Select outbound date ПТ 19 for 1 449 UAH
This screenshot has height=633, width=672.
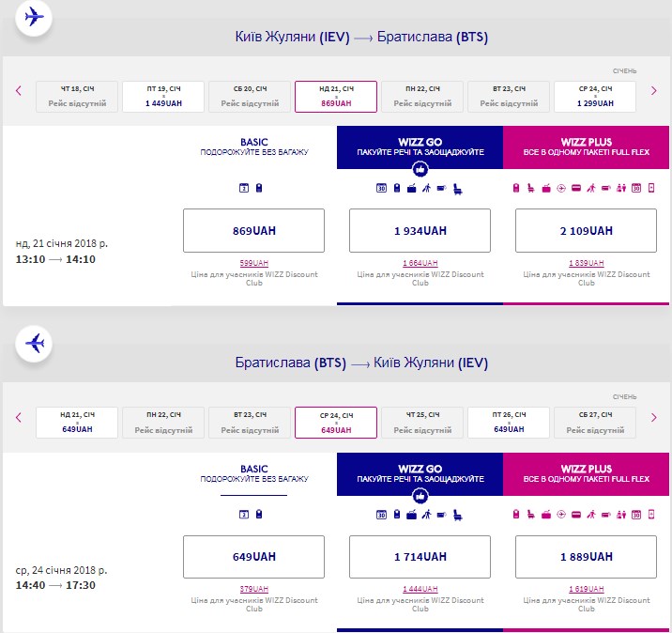pyautogui.click(x=163, y=96)
